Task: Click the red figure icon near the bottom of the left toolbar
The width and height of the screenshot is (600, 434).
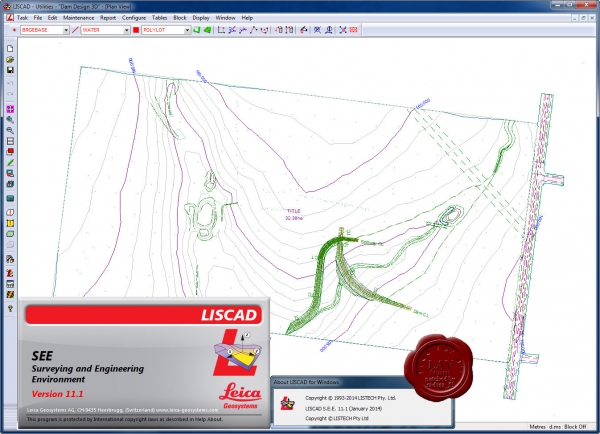Action: tap(10, 273)
